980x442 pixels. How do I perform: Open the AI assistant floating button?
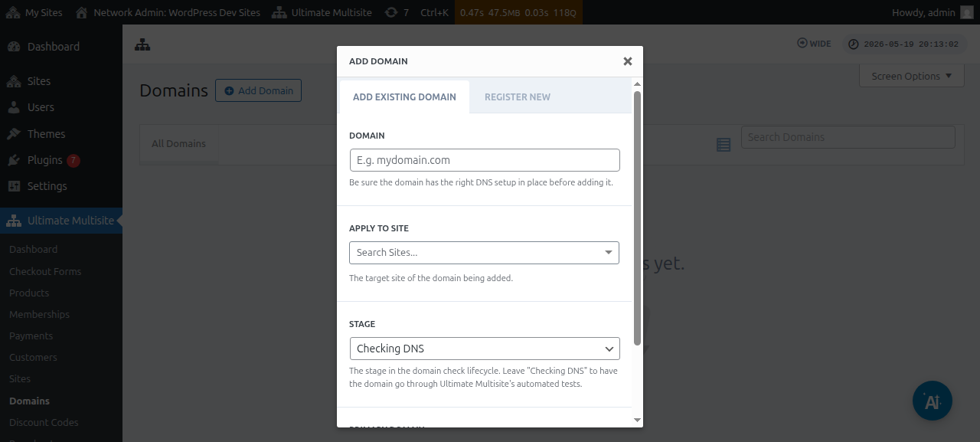pos(933,401)
